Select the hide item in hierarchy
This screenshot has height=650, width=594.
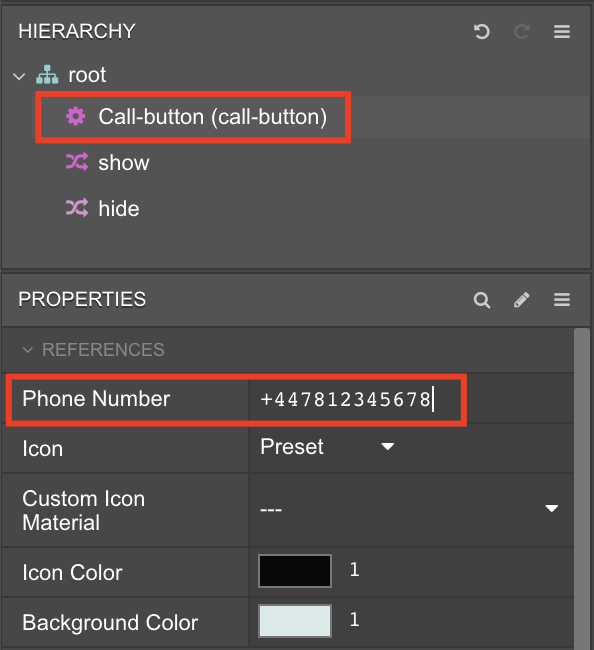(119, 209)
